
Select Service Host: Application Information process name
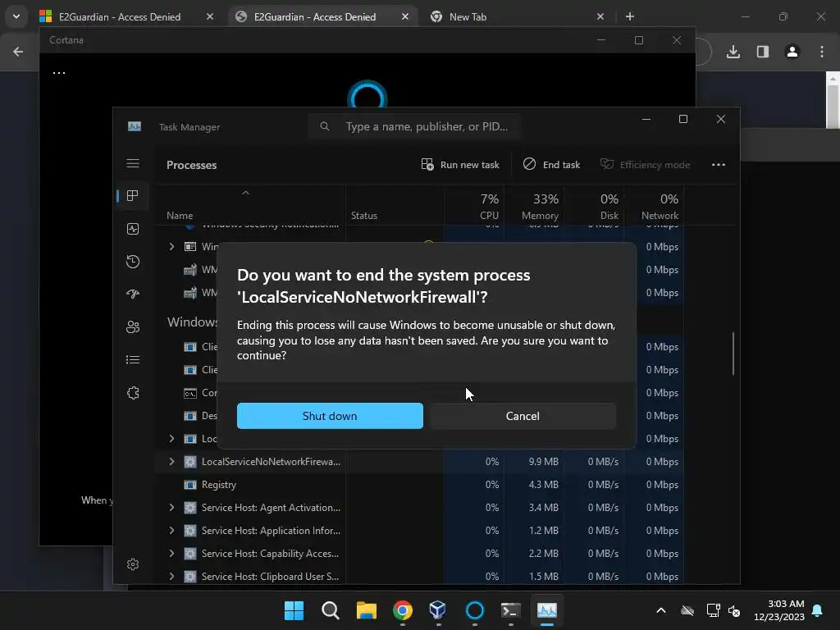271,531
